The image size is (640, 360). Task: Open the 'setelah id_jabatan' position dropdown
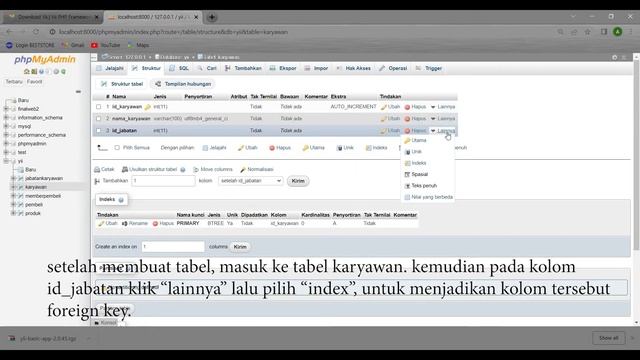pos(251,181)
